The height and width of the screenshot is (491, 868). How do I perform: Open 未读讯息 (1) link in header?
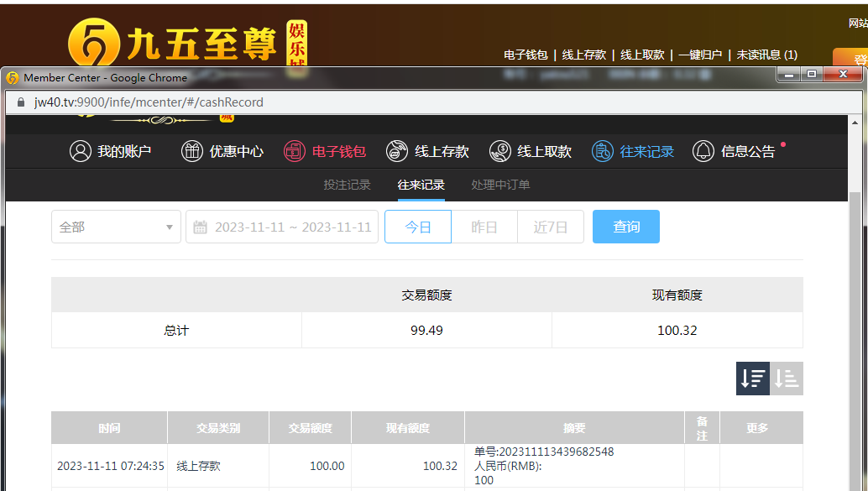click(x=766, y=55)
